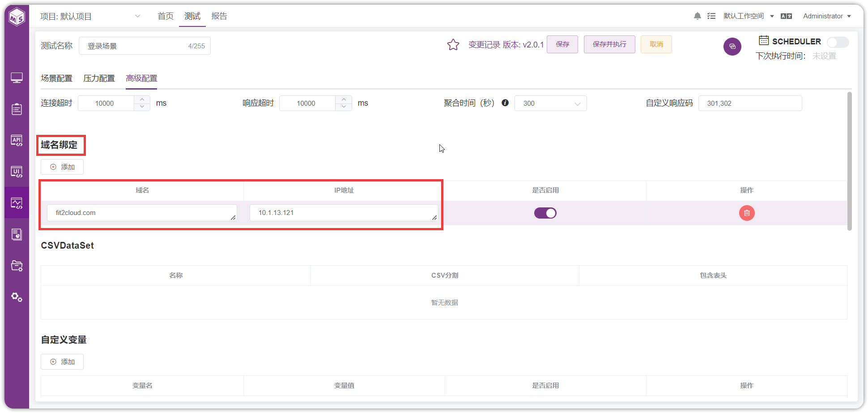Select the 高级配置 tab
This screenshot has height=413, width=868.
click(141, 78)
